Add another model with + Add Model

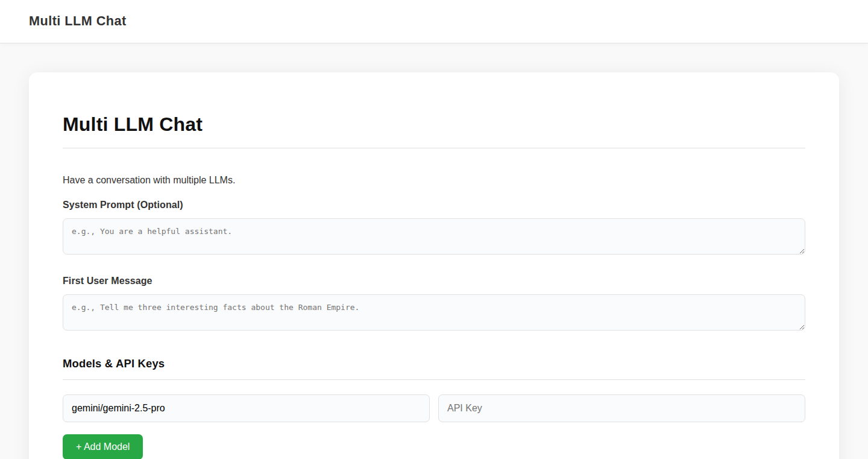tap(102, 447)
